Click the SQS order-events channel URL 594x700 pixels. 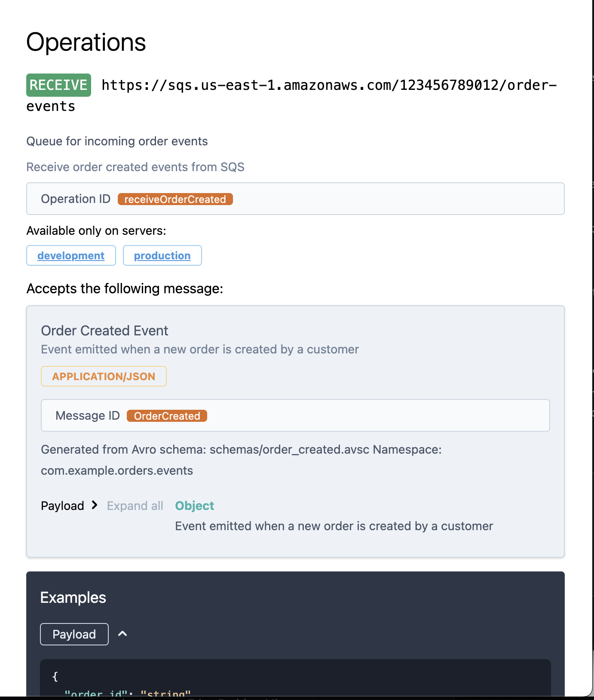pyautogui.click(x=329, y=85)
